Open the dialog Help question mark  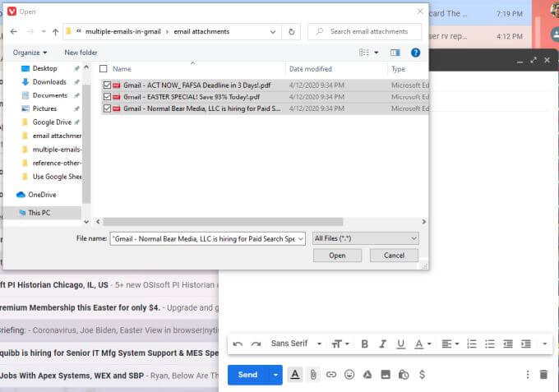coord(415,53)
